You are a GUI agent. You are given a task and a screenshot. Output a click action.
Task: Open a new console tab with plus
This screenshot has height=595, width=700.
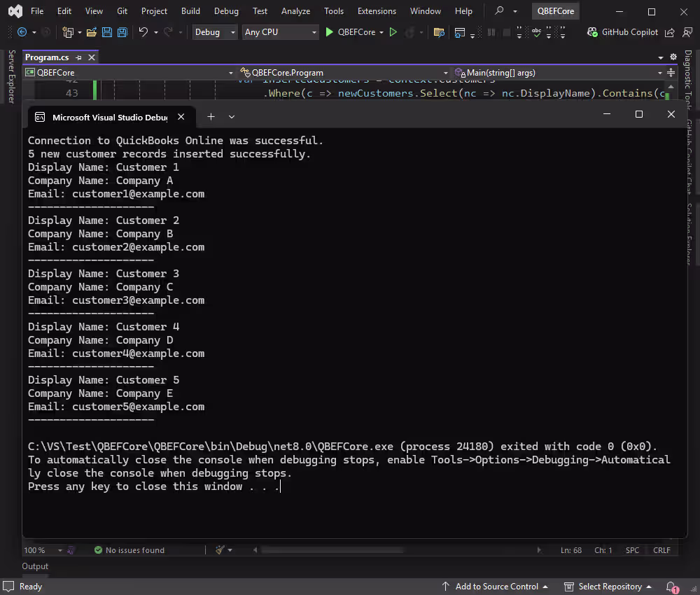pos(211,116)
